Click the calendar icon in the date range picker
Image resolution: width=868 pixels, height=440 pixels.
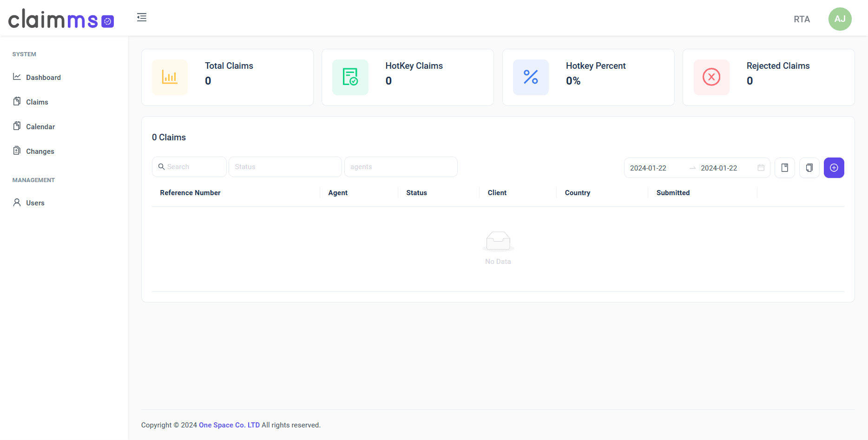pos(761,168)
